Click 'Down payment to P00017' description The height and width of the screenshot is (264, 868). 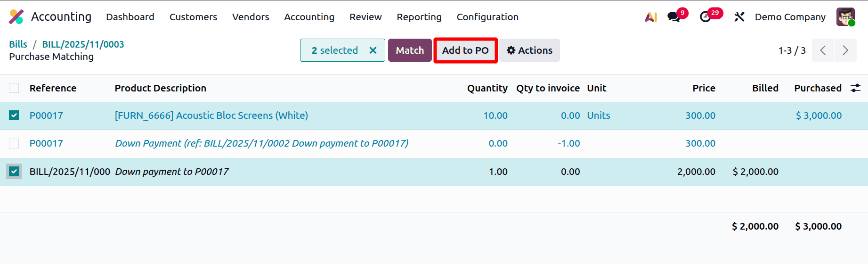[x=172, y=172]
